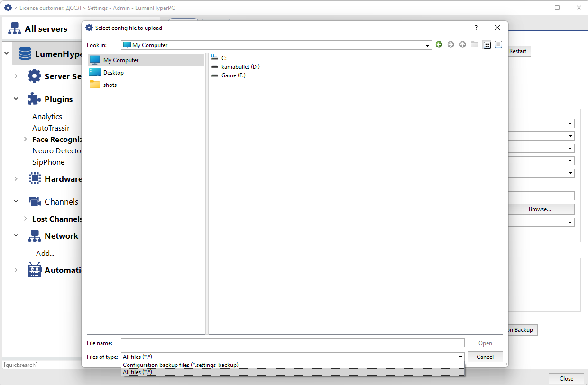
Task: Go back in the file dialog
Action: [439, 45]
